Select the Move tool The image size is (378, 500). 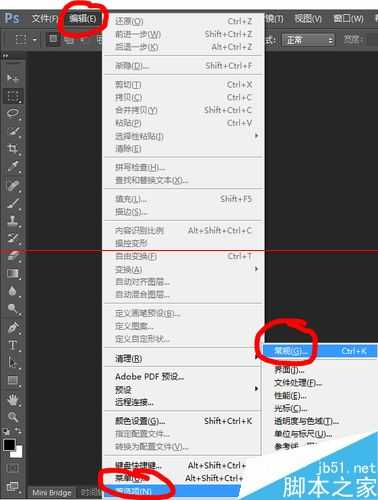13,78
